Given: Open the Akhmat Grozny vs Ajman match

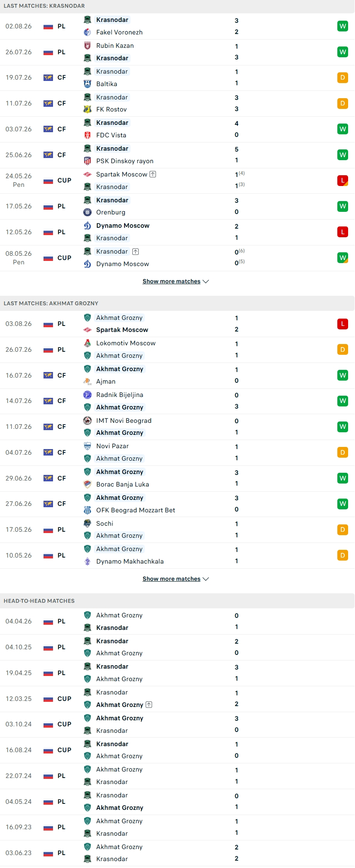Looking at the screenshot, I should click(177, 375).
